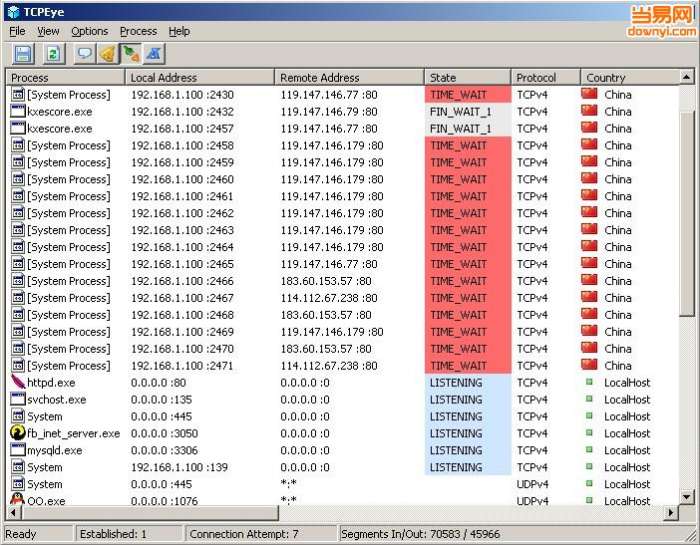Click the horizontal scrollbar left arrow

12,512
